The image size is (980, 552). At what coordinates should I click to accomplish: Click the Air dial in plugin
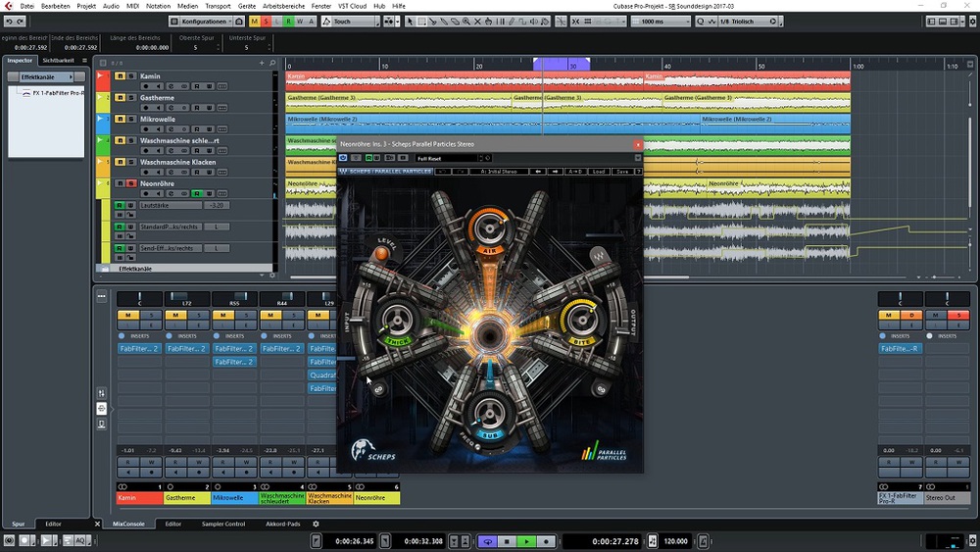(489, 227)
